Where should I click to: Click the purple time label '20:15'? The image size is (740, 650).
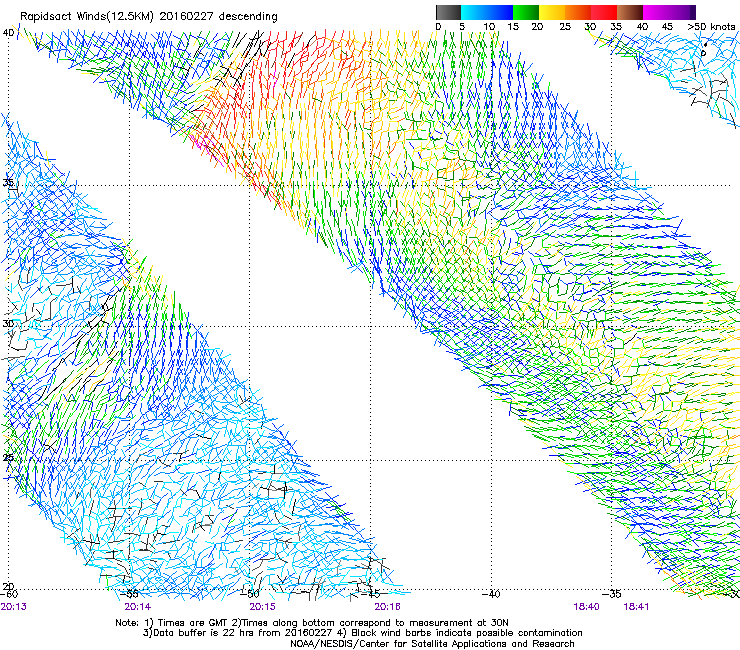pyautogui.click(x=262, y=607)
